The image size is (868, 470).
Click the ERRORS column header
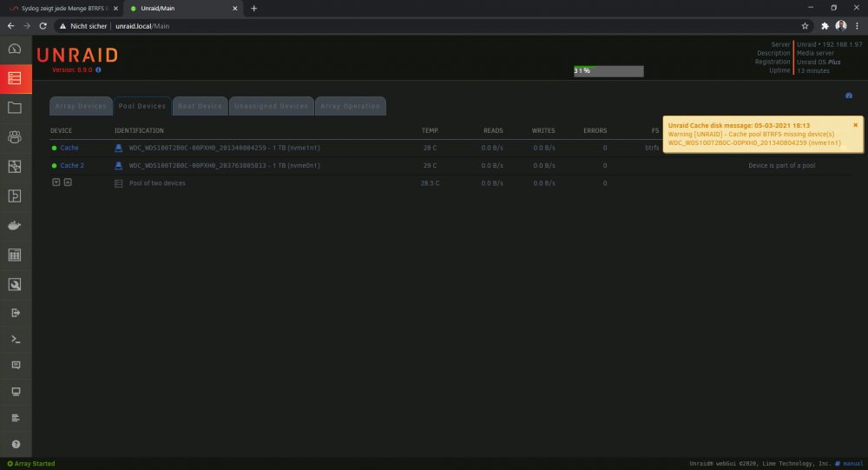(595, 131)
